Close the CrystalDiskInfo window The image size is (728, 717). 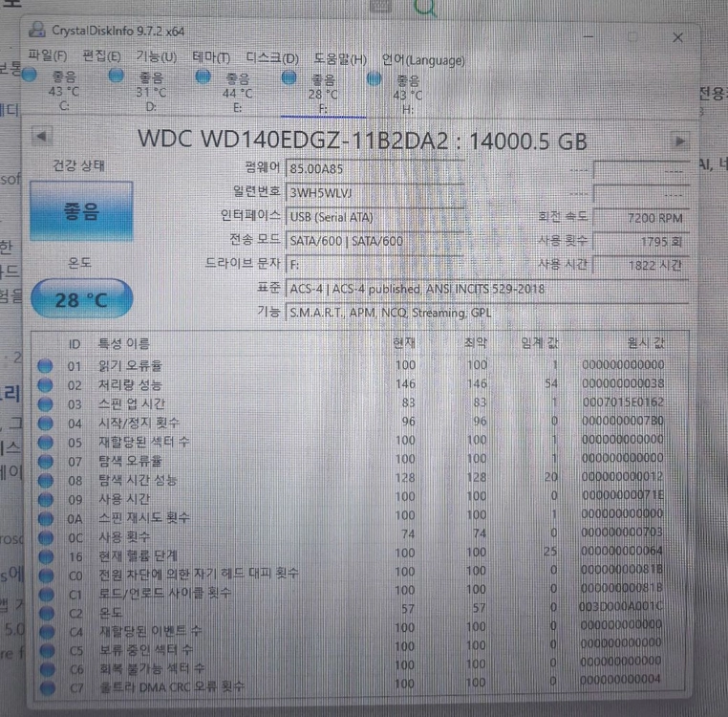coord(678,37)
